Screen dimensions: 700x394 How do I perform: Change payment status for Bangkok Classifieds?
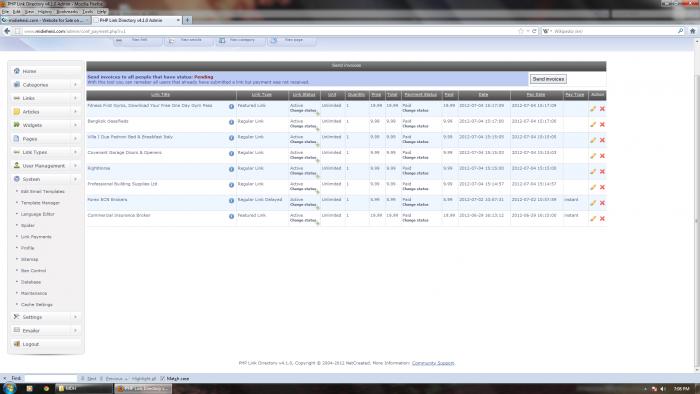(415, 126)
